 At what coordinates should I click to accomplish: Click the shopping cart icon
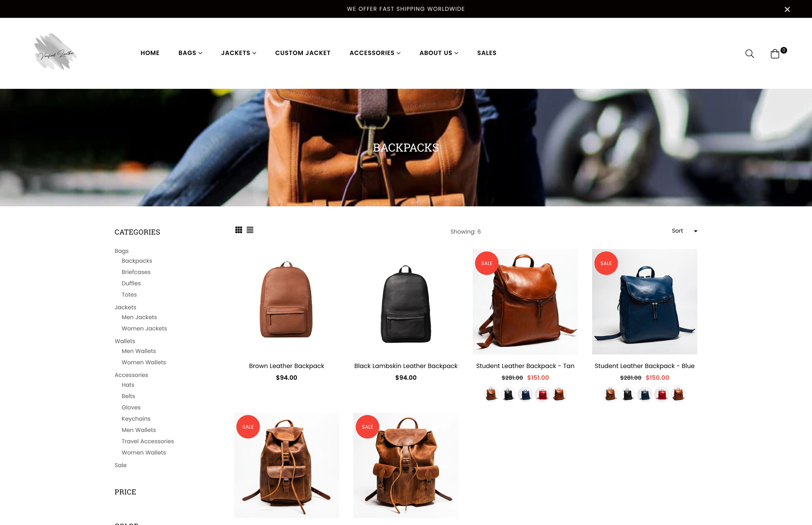(776, 53)
